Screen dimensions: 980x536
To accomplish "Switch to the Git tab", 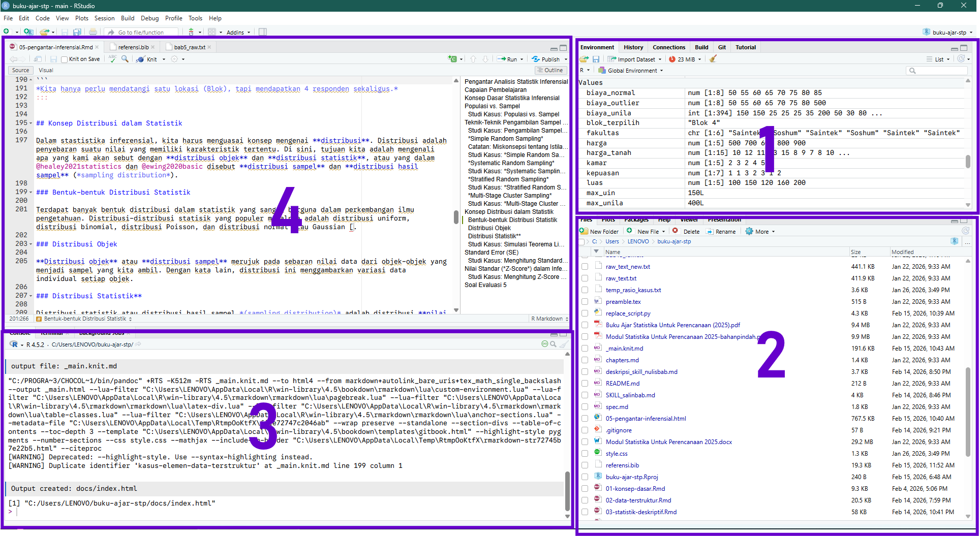I will coord(722,47).
